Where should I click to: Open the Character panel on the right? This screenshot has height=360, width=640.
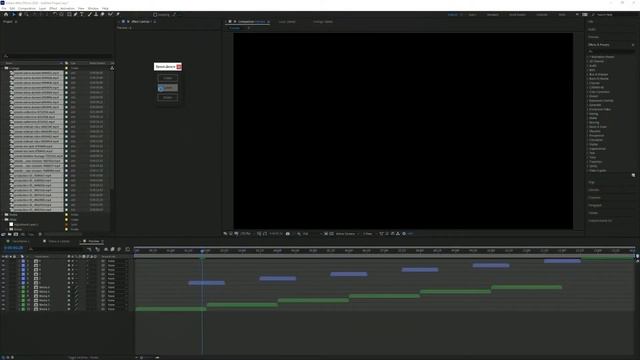[594, 198]
